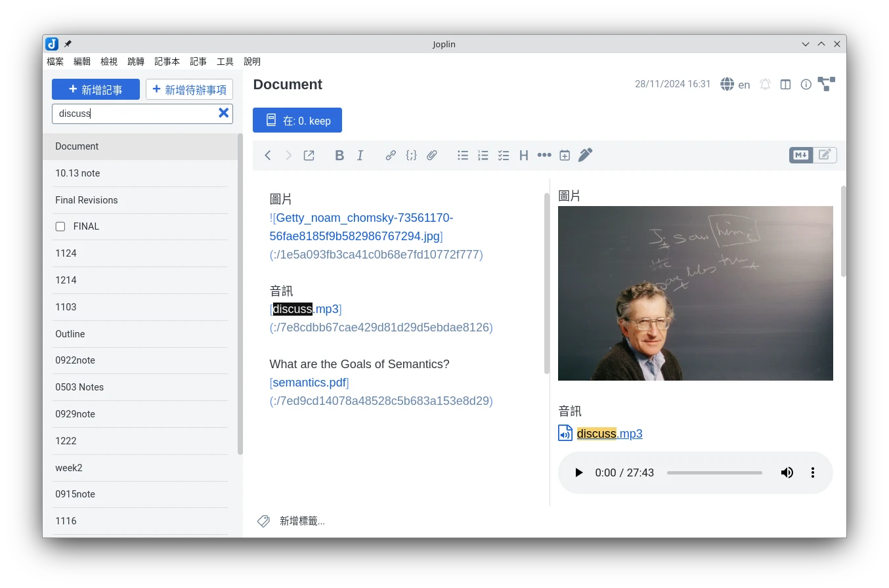
Task: Clear the search field with the X
Action: click(223, 113)
